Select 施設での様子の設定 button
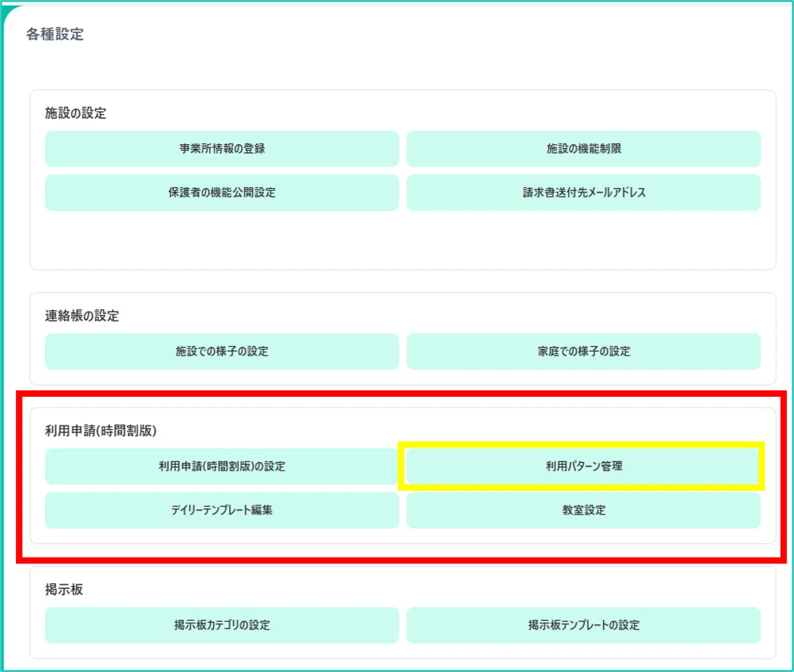794x672 pixels. click(222, 351)
